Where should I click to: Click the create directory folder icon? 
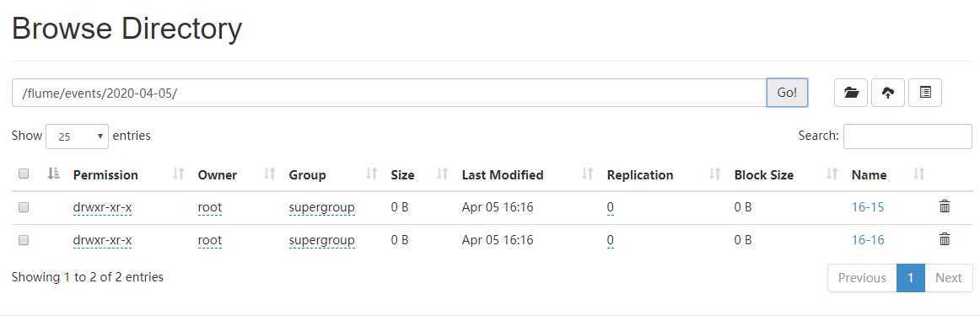point(851,93)
